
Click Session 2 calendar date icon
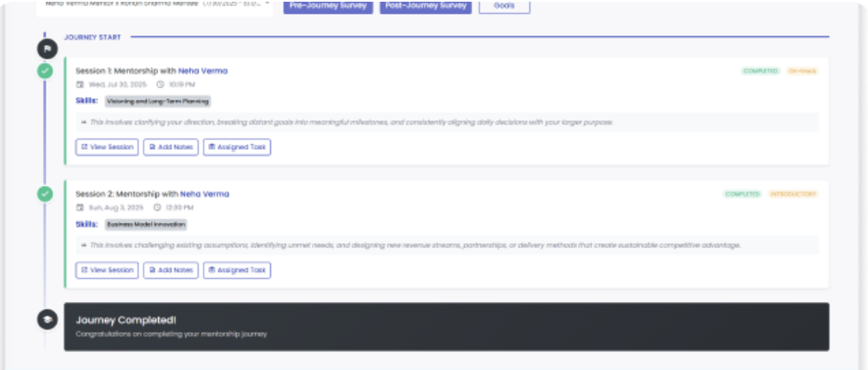pos(80,207)
